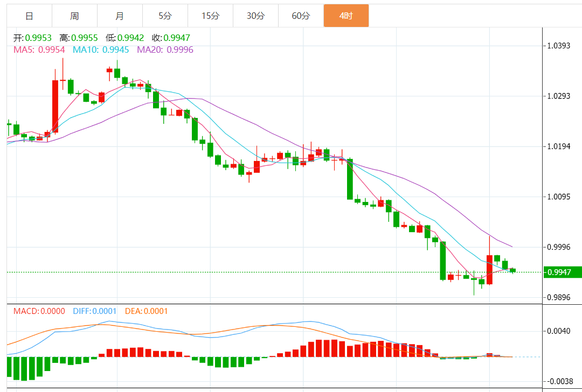Select the 60分 timeframe tab
The height and width of the screenshot is (392, 582).
pyautogui.click(x=301, y=16)
